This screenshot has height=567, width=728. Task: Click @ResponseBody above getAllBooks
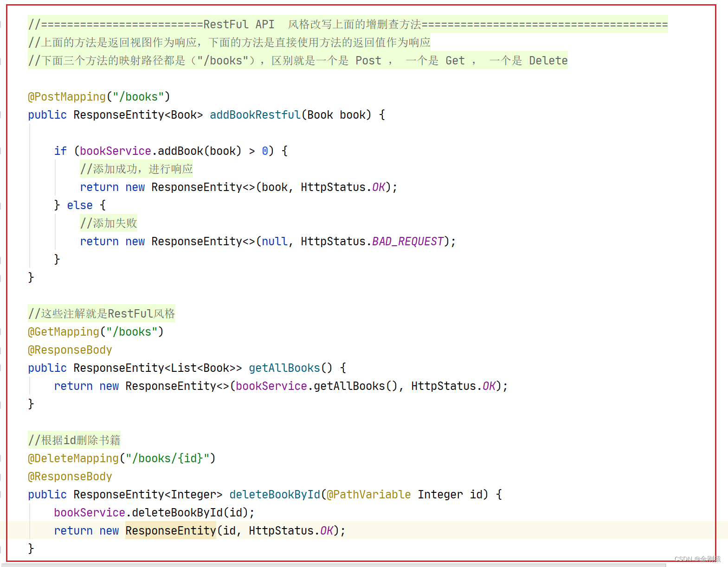pos(70,350)
